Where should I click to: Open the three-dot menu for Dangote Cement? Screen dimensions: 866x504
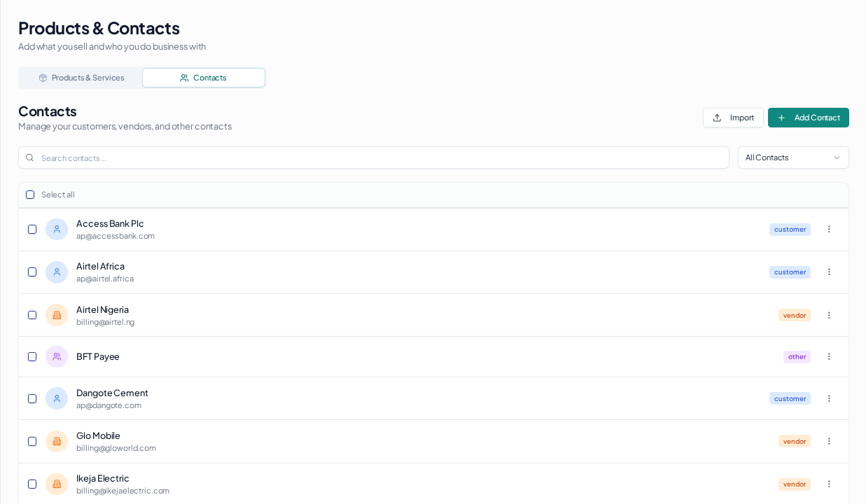[829, 398]
